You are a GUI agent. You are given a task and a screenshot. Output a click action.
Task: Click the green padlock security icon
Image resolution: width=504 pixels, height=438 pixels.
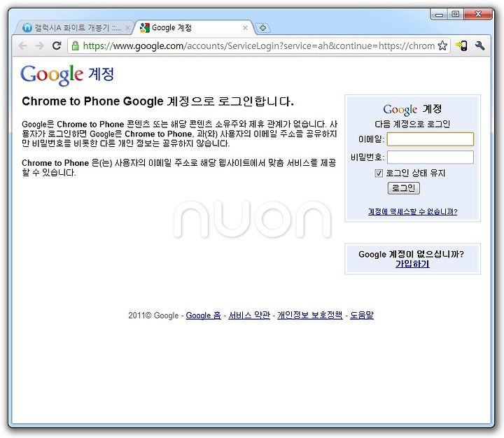coord(75,46)
